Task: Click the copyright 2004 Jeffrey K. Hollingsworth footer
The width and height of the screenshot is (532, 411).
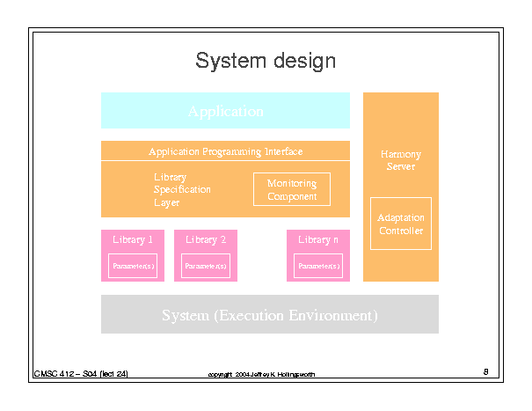Action: pyautogui.click(x=261, y=375)
